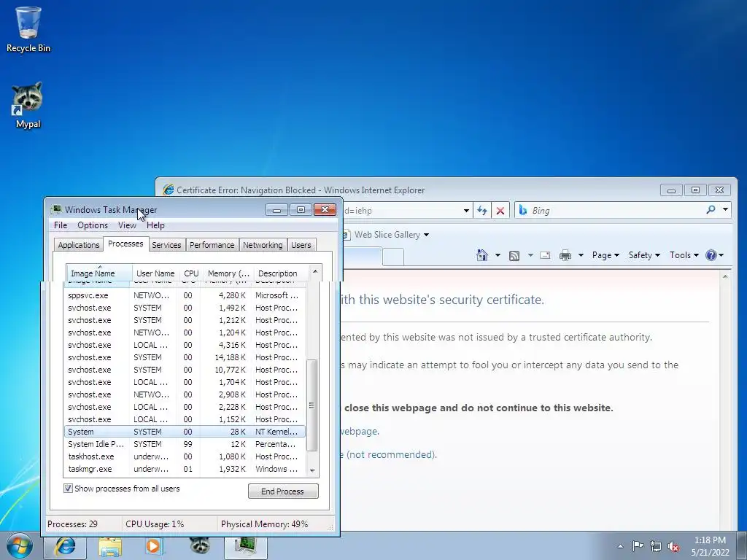This screenshot has width=747, height=560.
Task: Click the network tray icon
Action: tap(656, 546)
